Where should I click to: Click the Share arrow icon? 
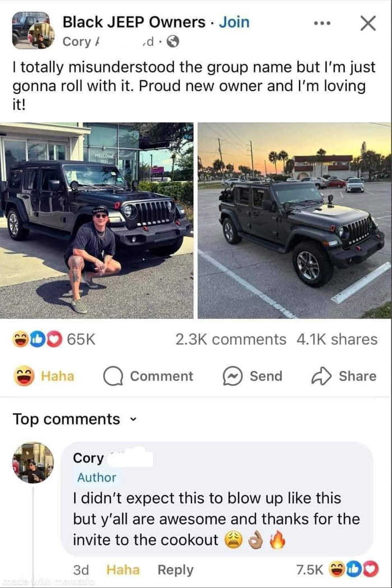(x=321, y=376)
